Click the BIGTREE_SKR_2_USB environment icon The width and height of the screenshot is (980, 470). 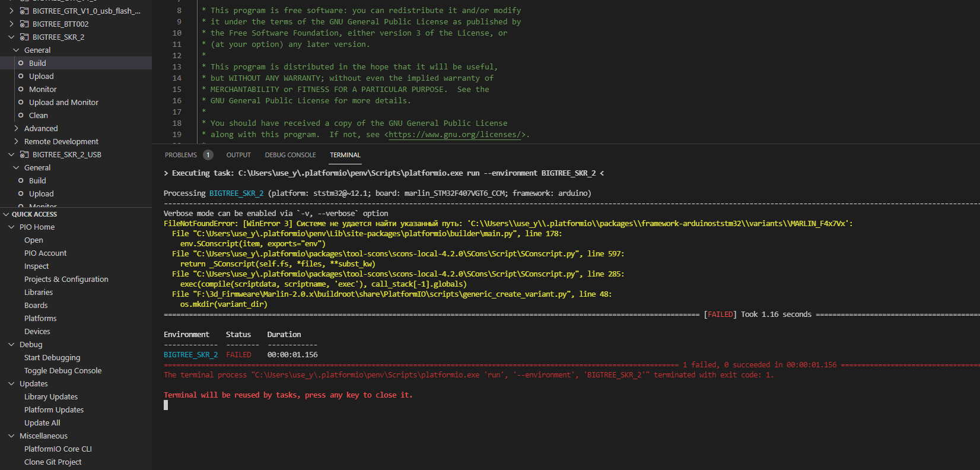[24, 154]
